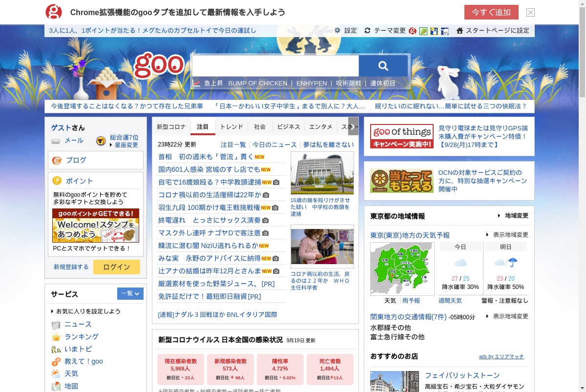Click the red goo icon in banner
Image resolution: width=586 pixels, height=392 pixels.
click(54, 12)
